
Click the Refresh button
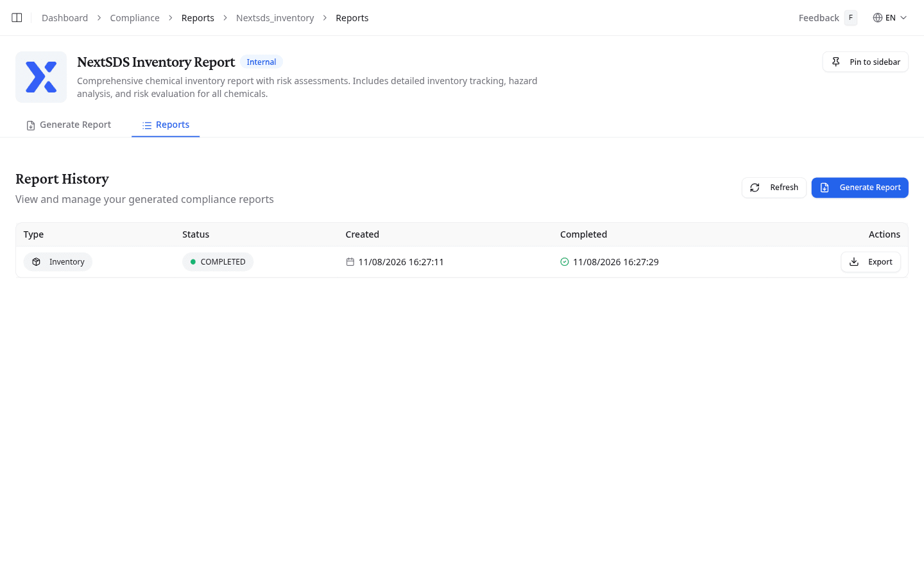[774, 188]
